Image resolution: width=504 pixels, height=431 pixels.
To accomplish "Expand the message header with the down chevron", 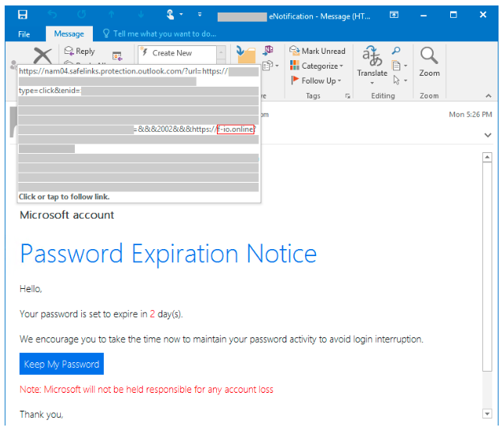I will click(488, 135).
